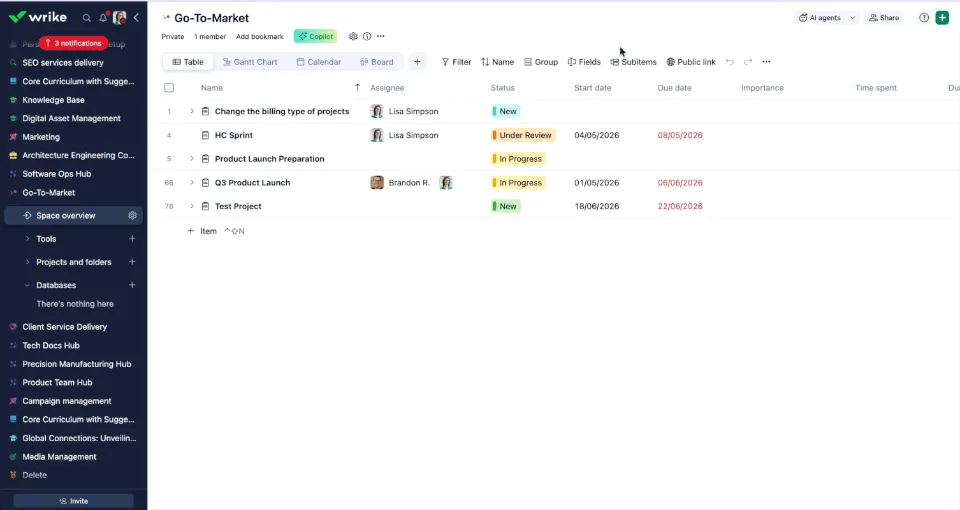Open the notifications bell
The height and width of the screenshot is (510, 960).
pyautogui.click(x=103, y=18)
